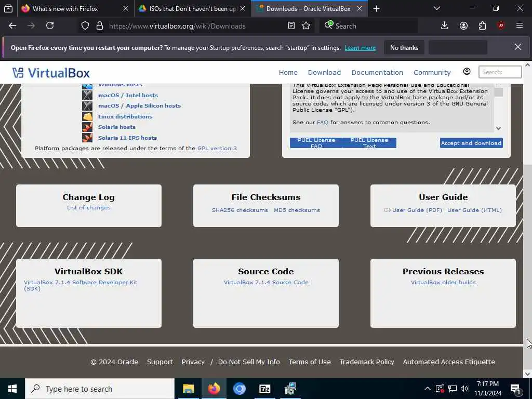Click the Linux distributions icon
Image resolution: width=532 pixels, height=399 pixels.
87,116
